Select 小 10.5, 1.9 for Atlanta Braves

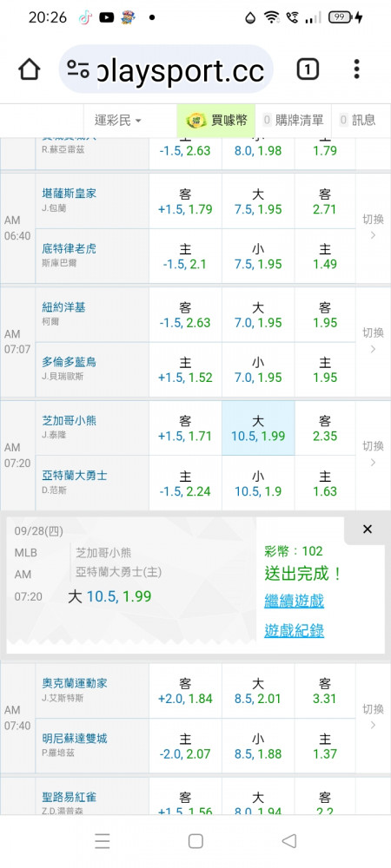(x=258, y=483)
